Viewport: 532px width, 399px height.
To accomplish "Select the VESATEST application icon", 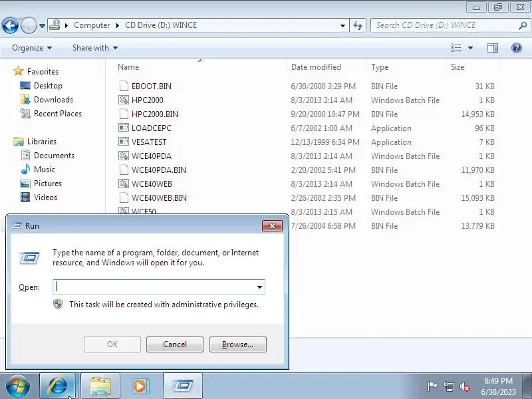I will (x=124, y=142).
